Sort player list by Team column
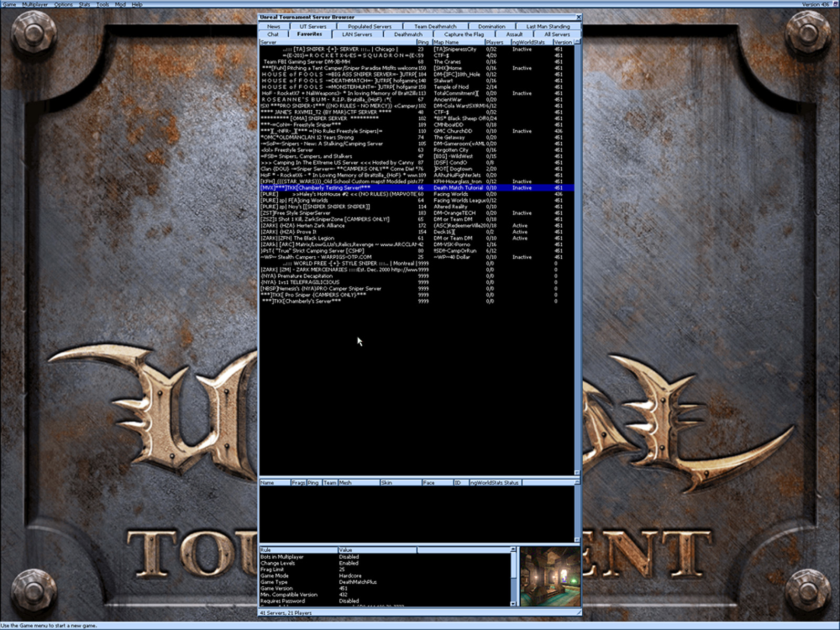This screenshot has width=840, height=630. [x=330, y=482]
